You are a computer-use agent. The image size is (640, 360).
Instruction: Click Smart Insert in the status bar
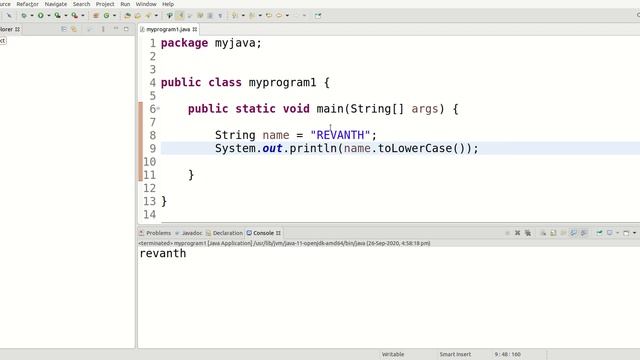pyautogui.click(x=455, y=354)
